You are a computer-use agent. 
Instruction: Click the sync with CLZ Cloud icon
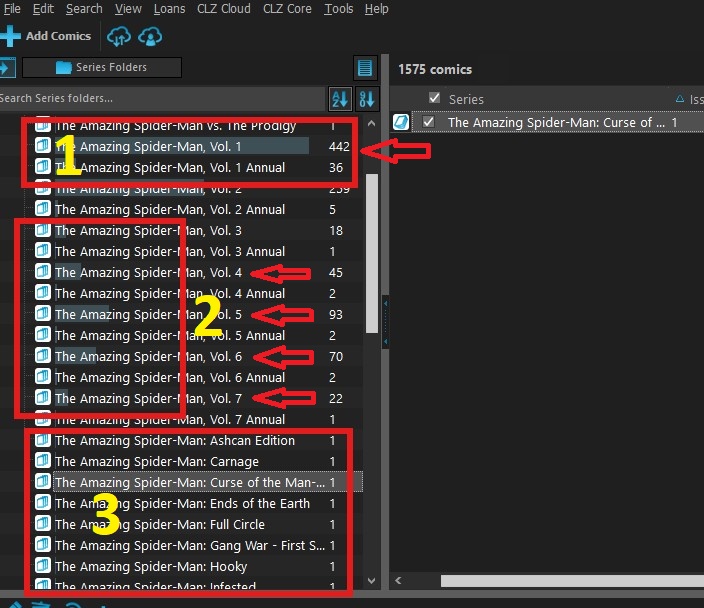pyautogui.click(x=119, y=36)
